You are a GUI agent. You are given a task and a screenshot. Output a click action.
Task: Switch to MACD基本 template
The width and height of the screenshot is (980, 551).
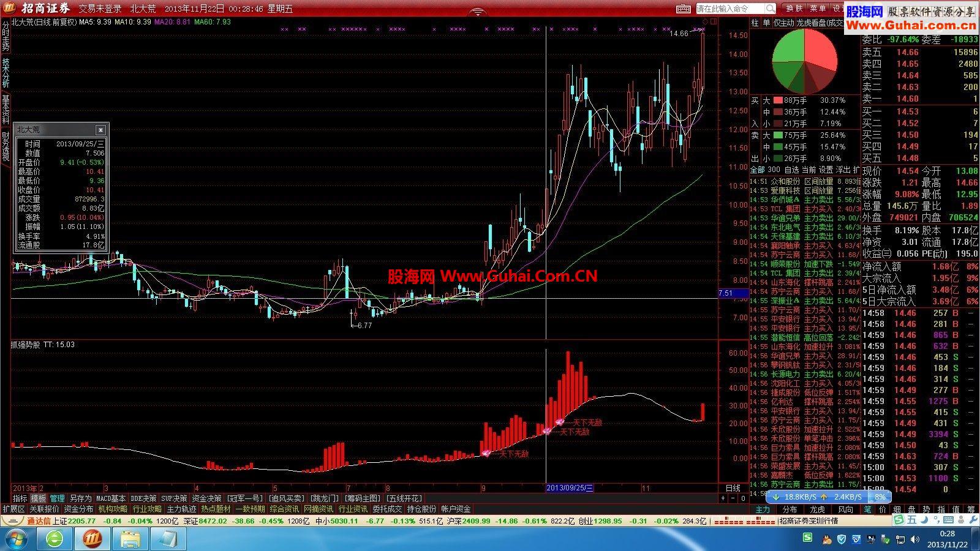pos(111,499)
